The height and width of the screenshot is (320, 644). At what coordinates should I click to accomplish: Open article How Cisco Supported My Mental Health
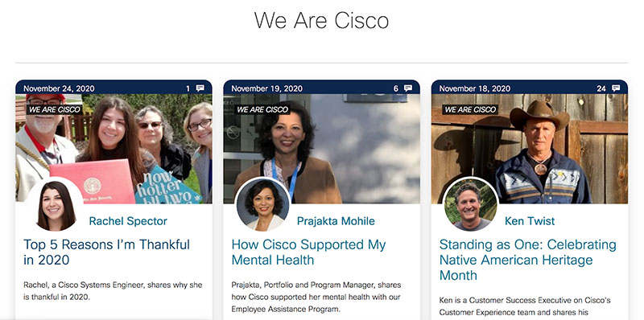point(309,252)
